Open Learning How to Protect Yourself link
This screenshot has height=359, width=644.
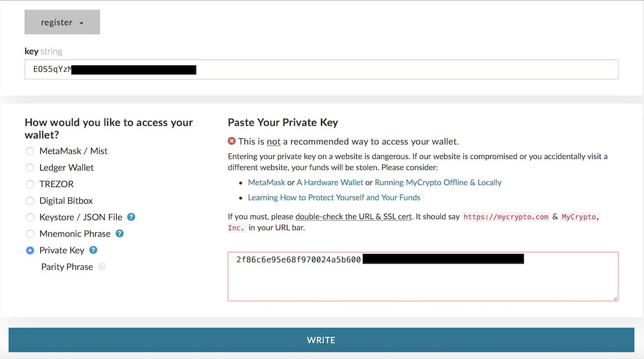tap(334, 198)
